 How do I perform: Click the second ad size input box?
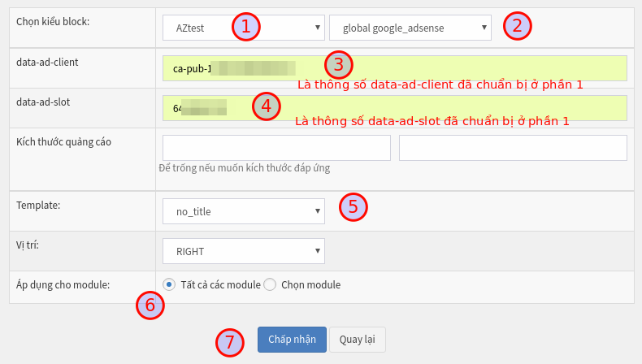[513, 148]
